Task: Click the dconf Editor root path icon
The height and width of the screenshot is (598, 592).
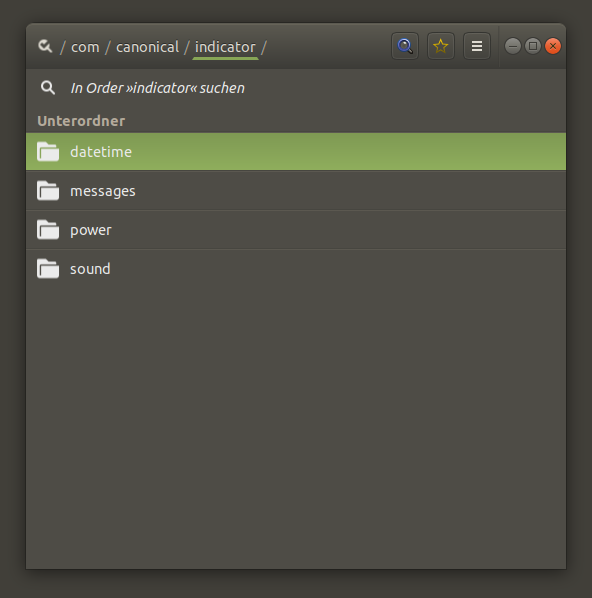Action: coord(45,46)
